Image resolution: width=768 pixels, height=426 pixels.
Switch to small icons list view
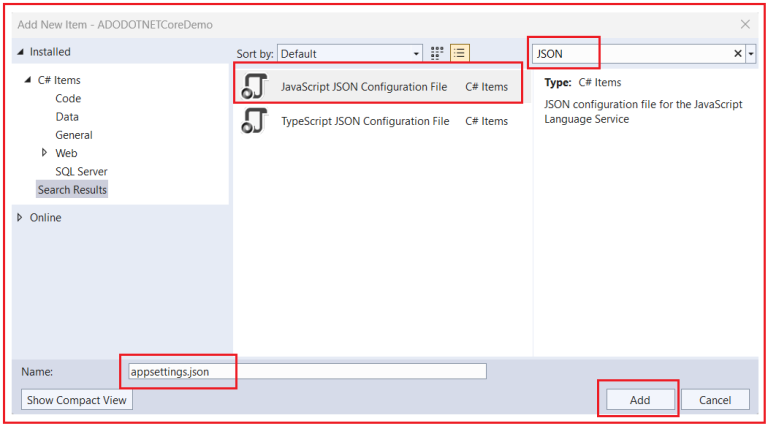click(x=459, y=53)
